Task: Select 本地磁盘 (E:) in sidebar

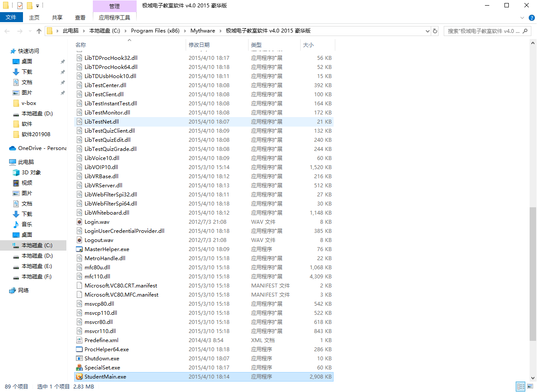Action: click(37, 266)
